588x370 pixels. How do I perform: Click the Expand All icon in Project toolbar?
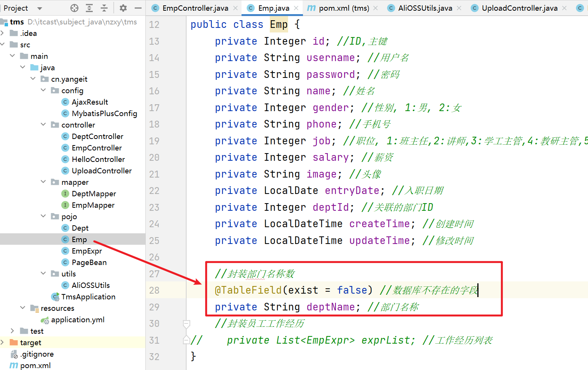89,8
